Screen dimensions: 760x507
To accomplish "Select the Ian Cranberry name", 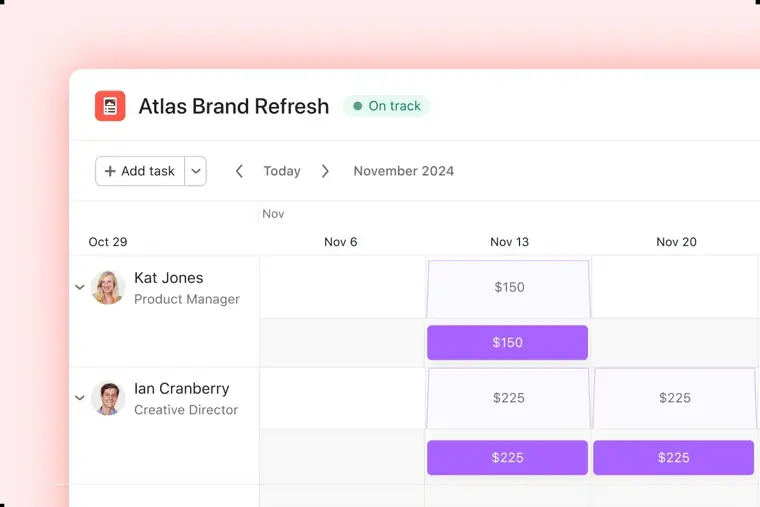I will pyautogui.click(x=182, y=389).
